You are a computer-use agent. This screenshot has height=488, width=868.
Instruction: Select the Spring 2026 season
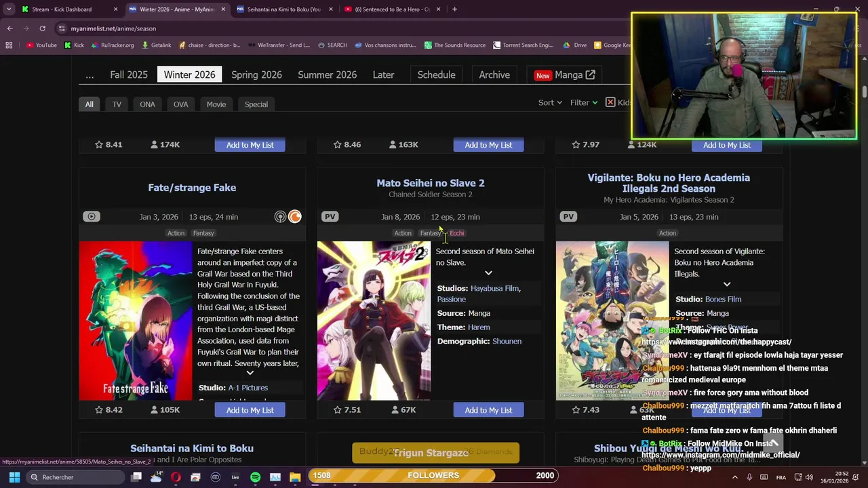pos(256,75)
